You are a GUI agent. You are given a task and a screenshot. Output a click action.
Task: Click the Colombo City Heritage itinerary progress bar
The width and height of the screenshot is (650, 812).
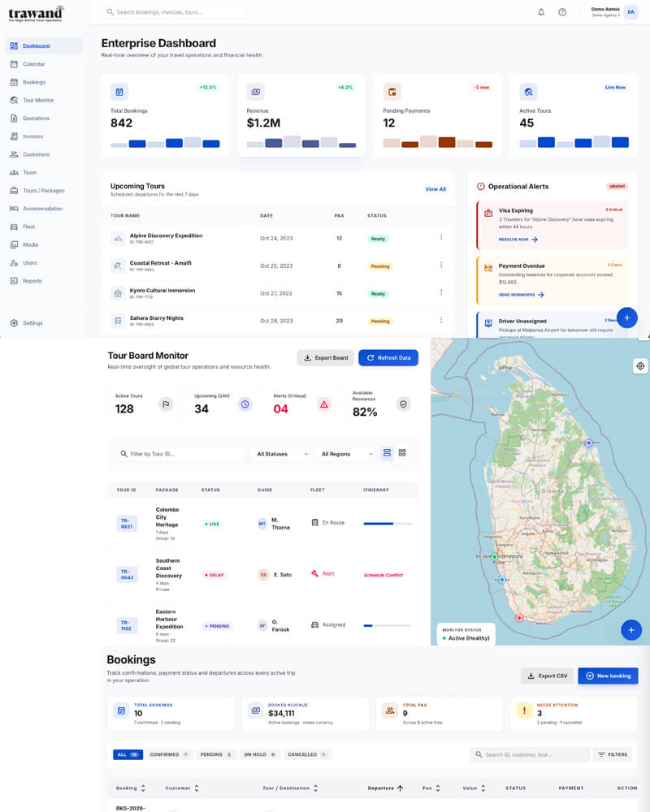(x=388, y=524)
